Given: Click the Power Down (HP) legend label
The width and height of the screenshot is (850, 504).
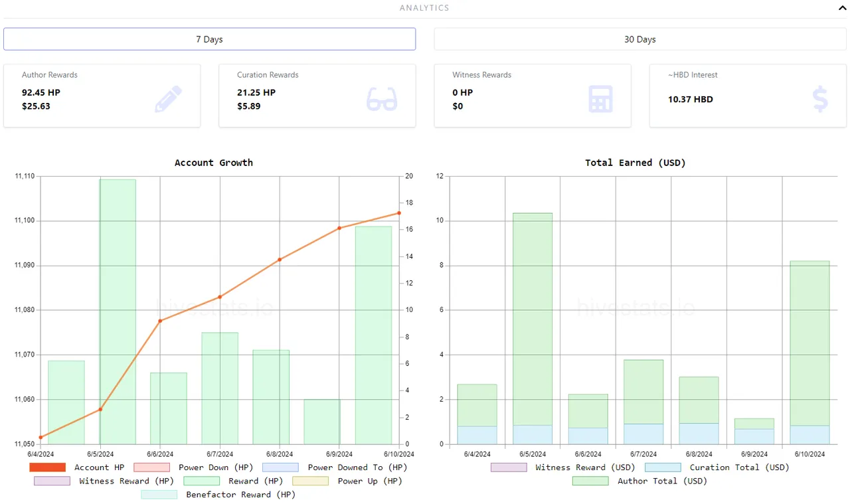Looking at the screenshot, I should coord(216,467).
